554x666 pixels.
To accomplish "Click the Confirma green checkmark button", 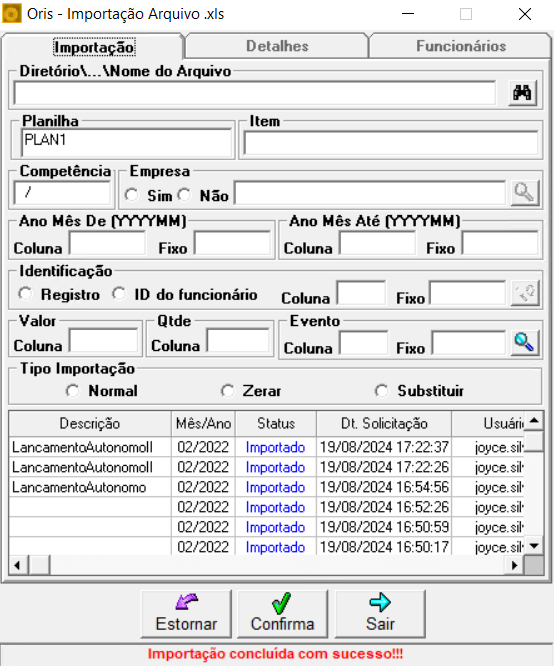I will (x=283, y=614).
